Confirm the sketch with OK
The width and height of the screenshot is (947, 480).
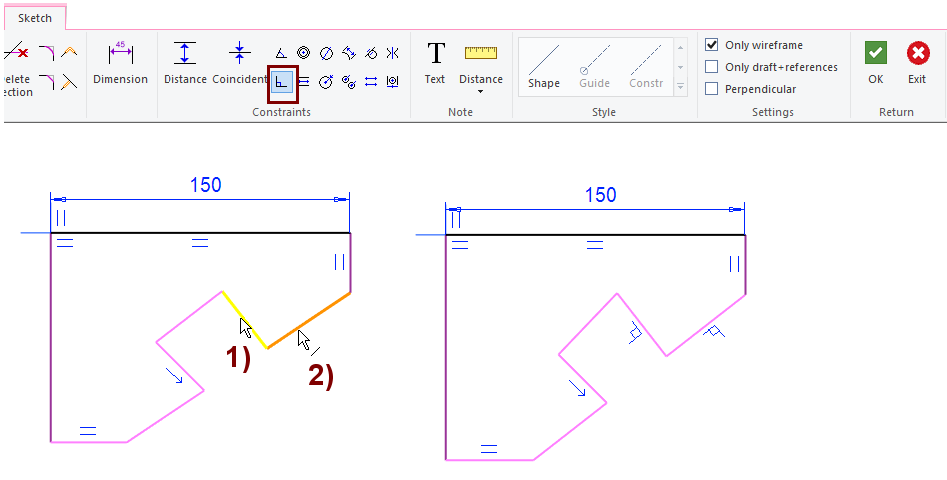pyautogui.click(x=876, y=63)
